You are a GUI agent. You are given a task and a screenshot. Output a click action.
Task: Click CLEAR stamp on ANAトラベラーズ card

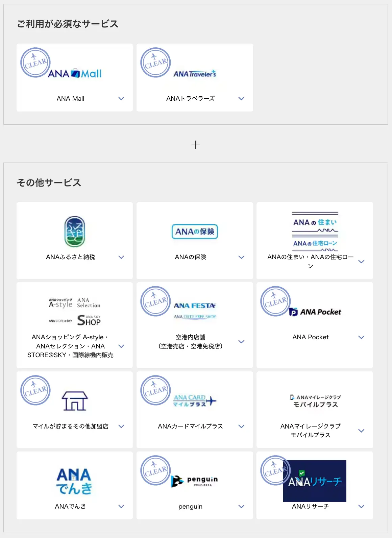155,63
